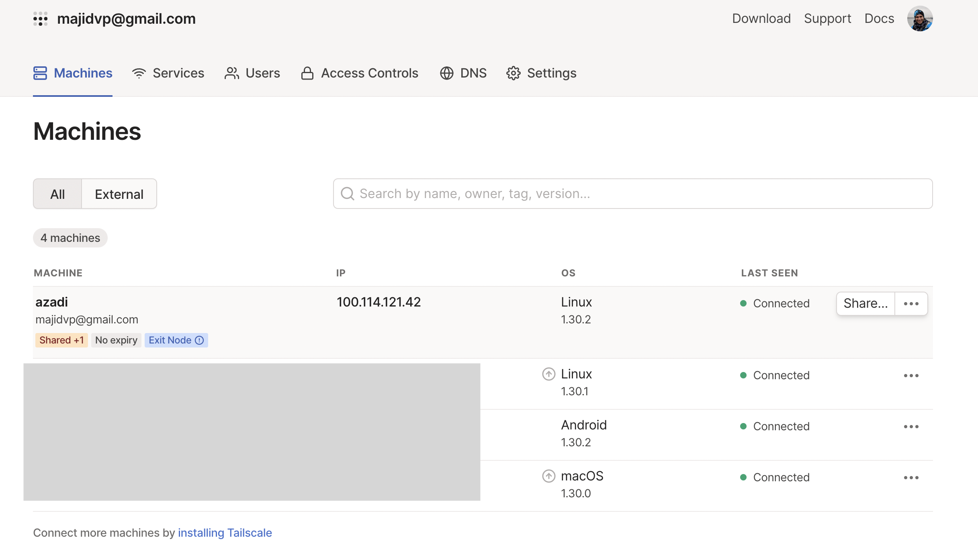978x560 pixels.
Task: Go to the DNS tab
Action: pos(463,73)
